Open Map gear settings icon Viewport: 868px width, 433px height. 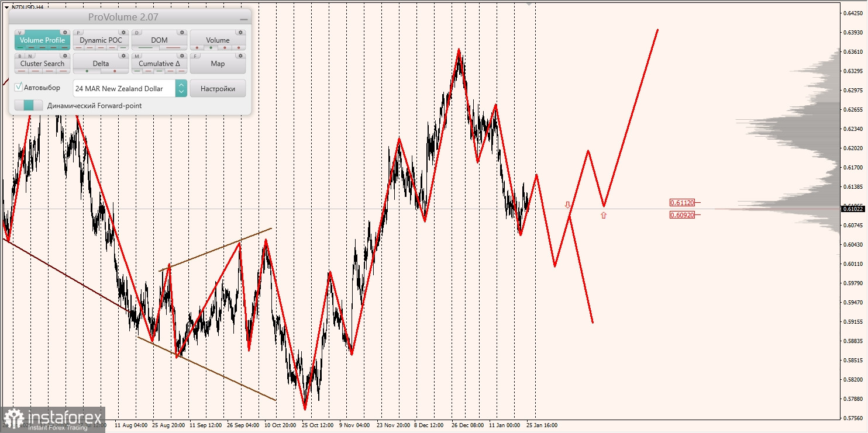[240, 56]
